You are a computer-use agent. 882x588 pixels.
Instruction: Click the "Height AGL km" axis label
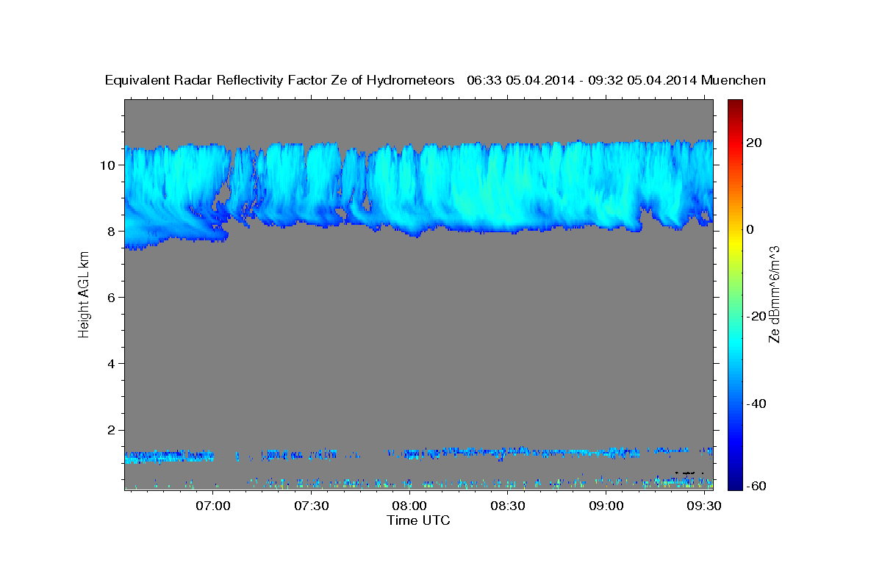[84, 295]
